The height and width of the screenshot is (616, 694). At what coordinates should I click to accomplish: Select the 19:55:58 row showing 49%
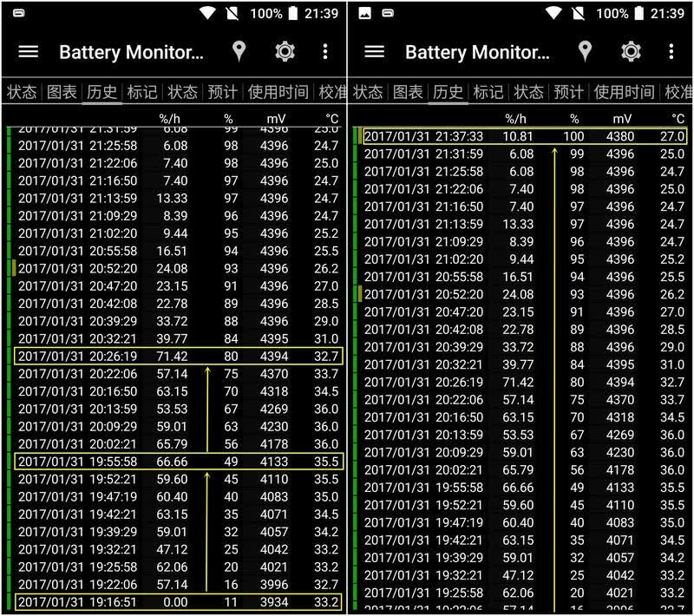tap(179, 462)
